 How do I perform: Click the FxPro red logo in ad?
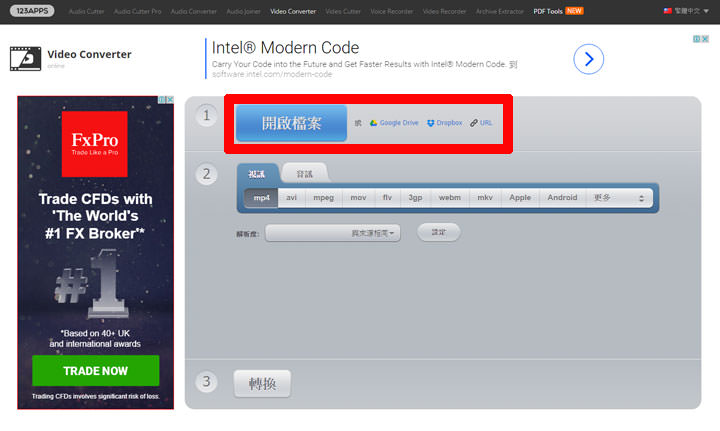click(x=95, y=144)
